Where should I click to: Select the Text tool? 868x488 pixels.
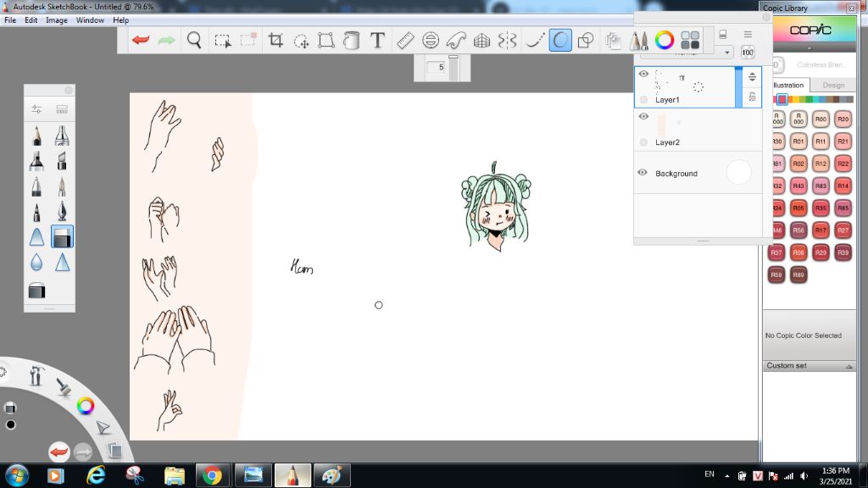click(x=377, y=40)
